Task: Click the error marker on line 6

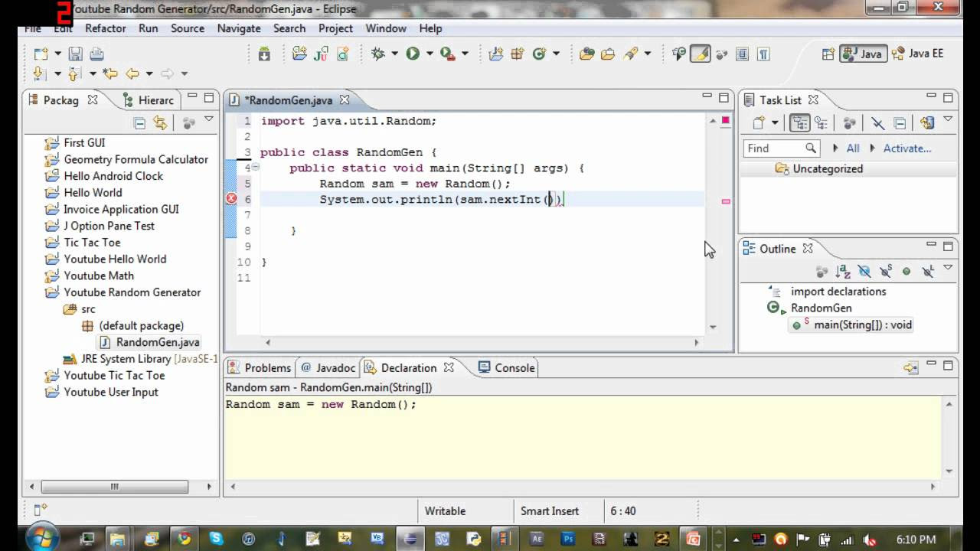Action: (x=231, y=199)
